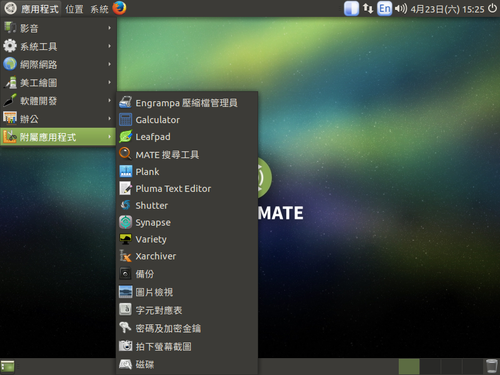This screenshot has width=500, height=375.
Task: Click the date and time clock
Action: tap(447, 9)
